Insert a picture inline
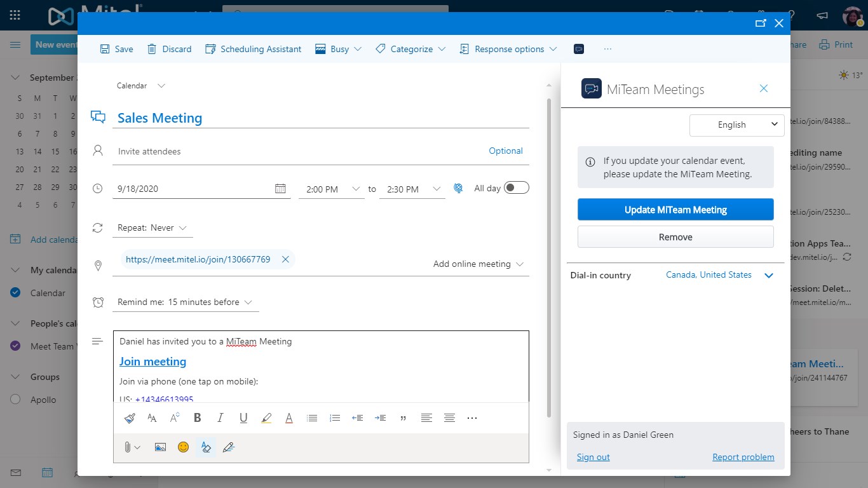 [160, 447]
